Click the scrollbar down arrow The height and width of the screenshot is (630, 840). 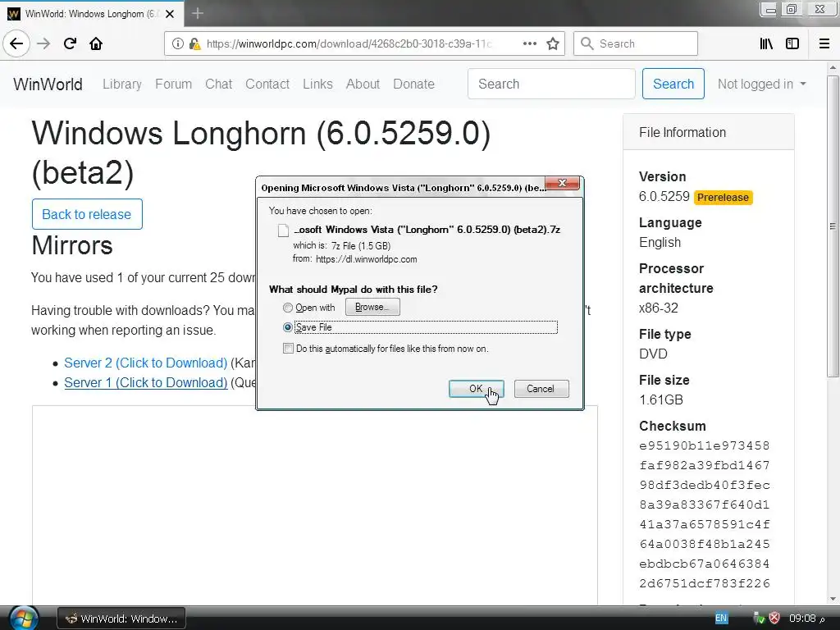point(833,599)
